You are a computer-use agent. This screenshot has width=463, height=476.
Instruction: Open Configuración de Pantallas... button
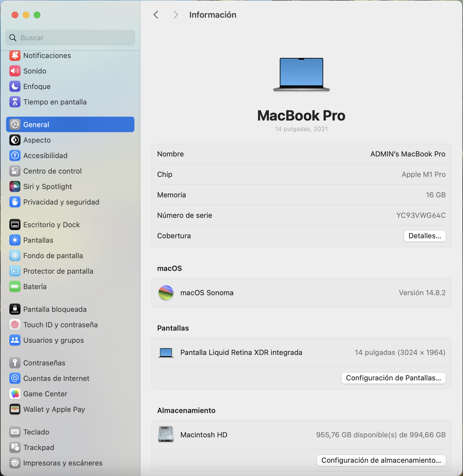[x=393, y=378]
